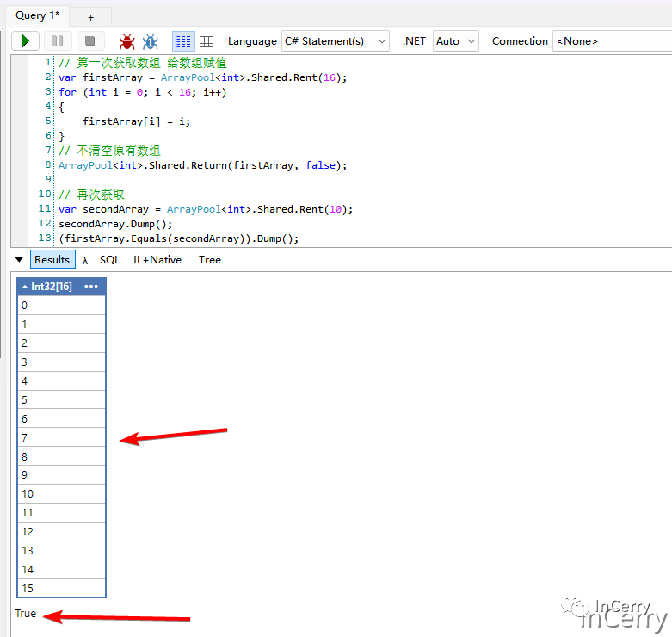Open the lambda (λ) tab
The image size is (672, 637).
pyautogui.click(x=85, y=259)
